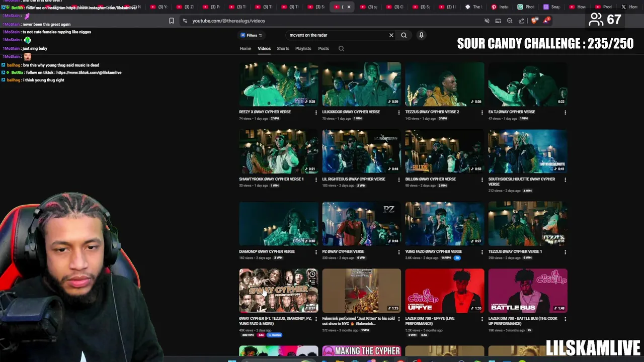The image size is (644, 362).
Task: Open YUNG FAZO ØWAY CYPHER VERSE title
Action: tap(433, 251)
